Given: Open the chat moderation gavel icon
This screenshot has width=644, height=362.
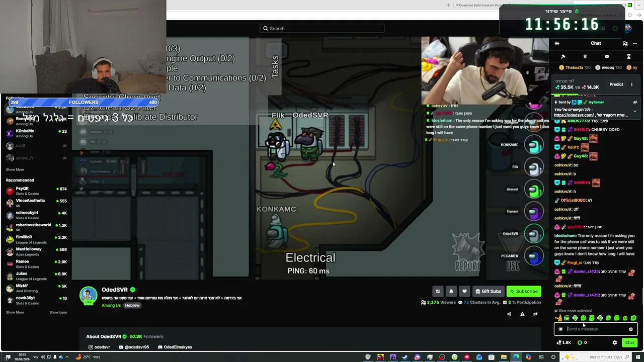Looking at the screenshot, I should click(563, 57).
